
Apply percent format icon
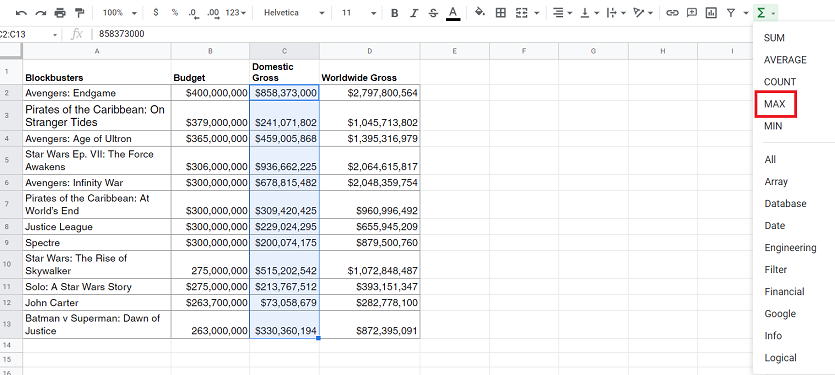tap(175, 12)
